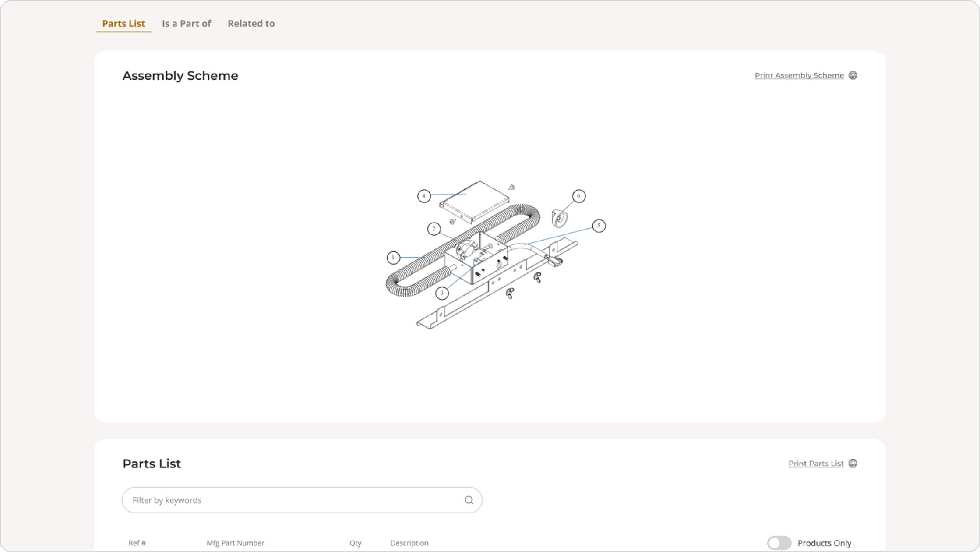The width and height of the screenshot is (980, 552).
Task: Select callout 1 in assembly diagram
Action: 393,258
